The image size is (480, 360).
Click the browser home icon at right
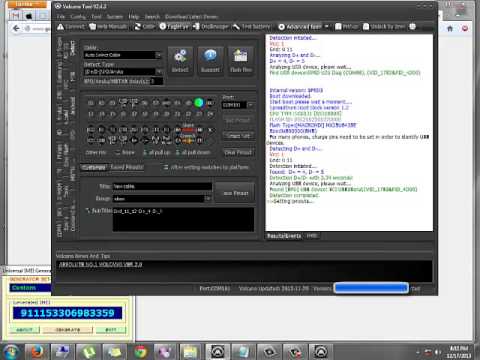[x=450, y=29]
